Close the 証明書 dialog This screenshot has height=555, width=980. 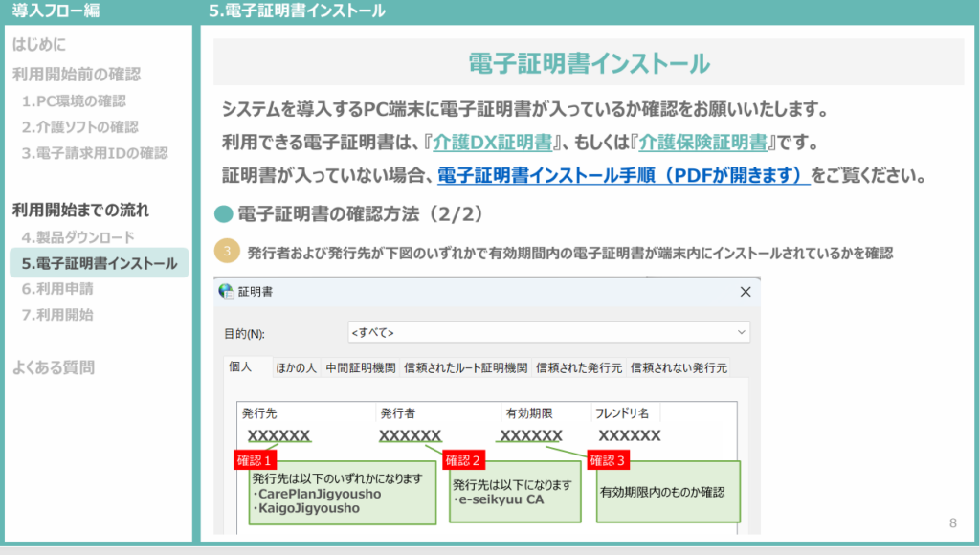pyautogui.click(x=746, y=291)
